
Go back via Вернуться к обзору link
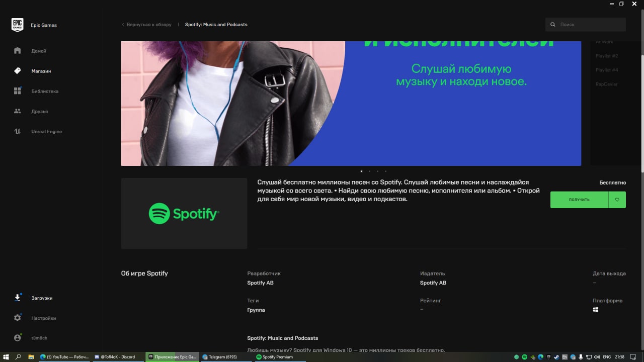tap(147, 24)
